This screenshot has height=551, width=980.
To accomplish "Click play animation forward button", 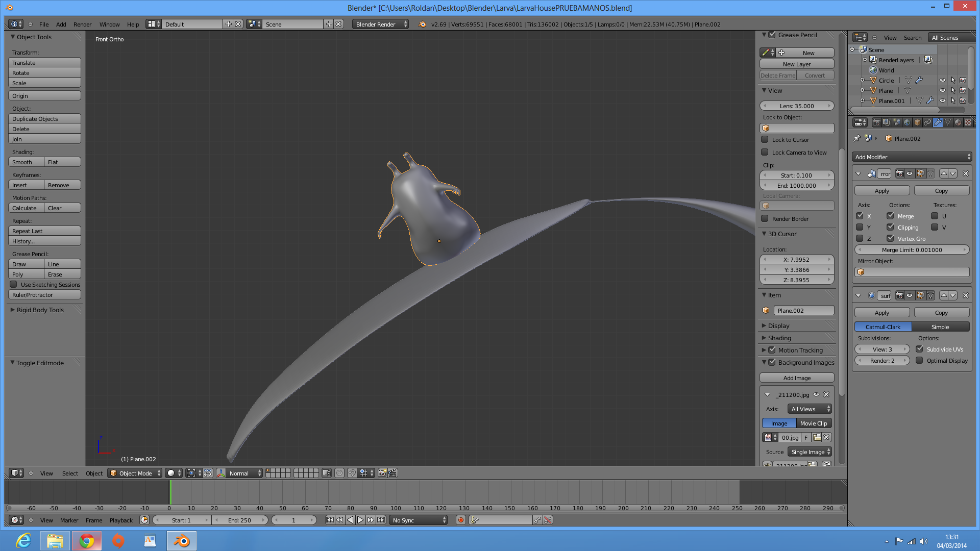I will pyautogui.click(x=360, y=520).
